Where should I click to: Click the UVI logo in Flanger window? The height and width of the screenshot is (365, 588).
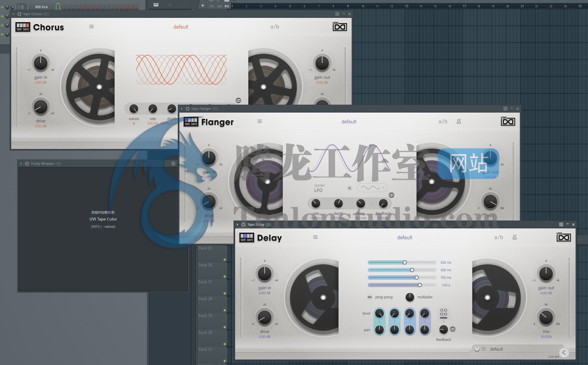coord(508,121)
